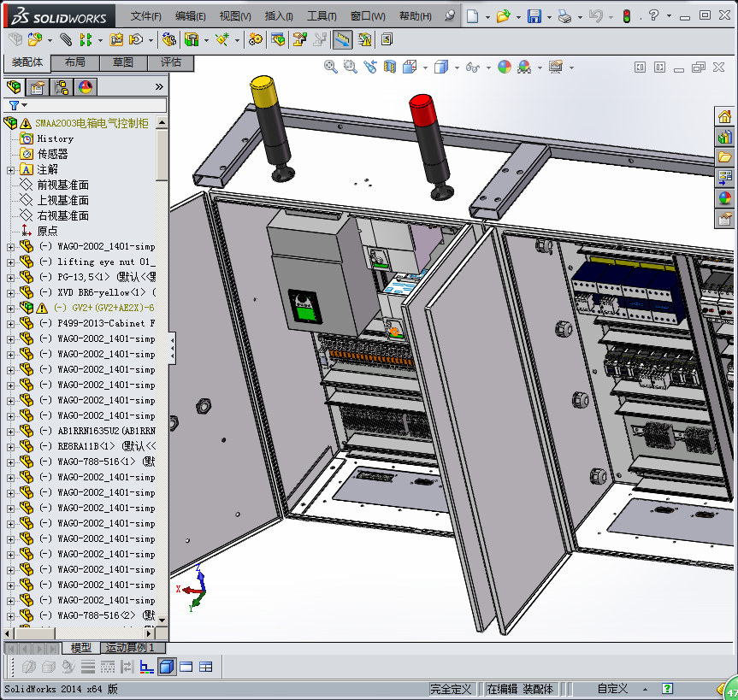Open the SolidWorks Resources home icon

tap(724, 117)
